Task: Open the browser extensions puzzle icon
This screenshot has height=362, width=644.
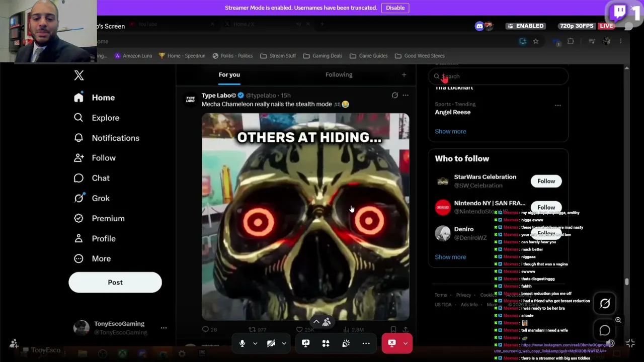Action: 571,41
